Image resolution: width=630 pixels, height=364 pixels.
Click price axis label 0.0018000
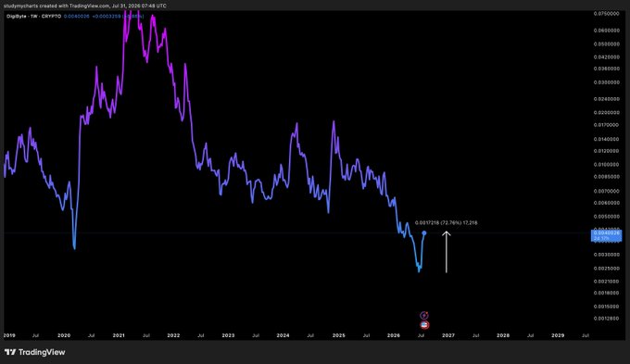606,293
